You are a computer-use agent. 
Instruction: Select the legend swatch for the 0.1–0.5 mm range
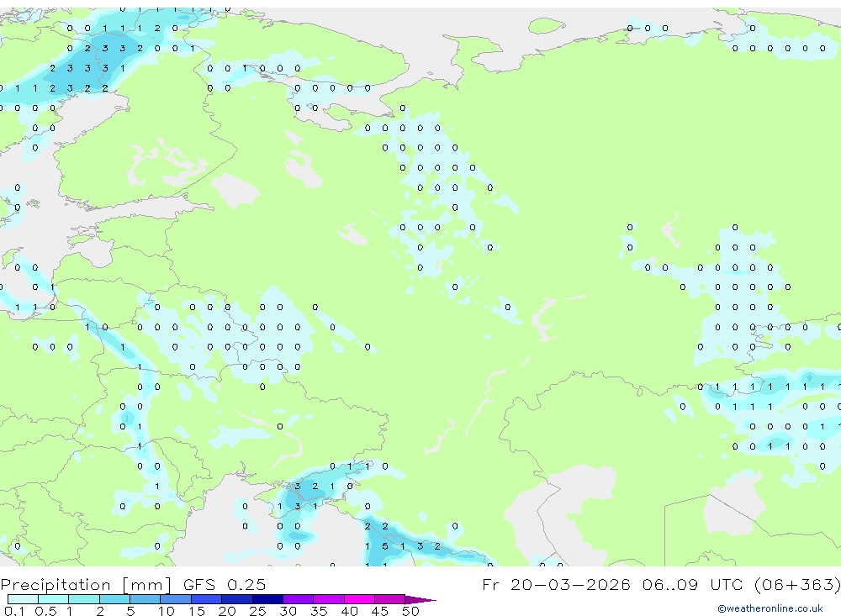pos(23,599)
